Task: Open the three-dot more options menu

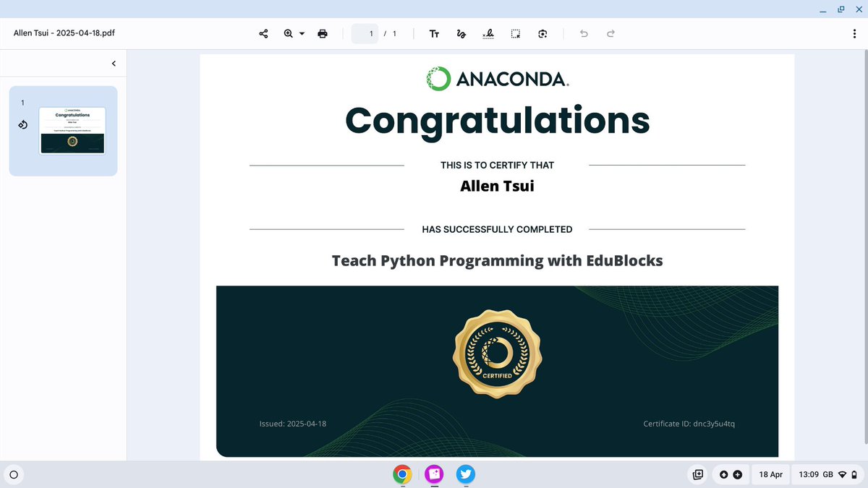Action: [x=854, y=34]
